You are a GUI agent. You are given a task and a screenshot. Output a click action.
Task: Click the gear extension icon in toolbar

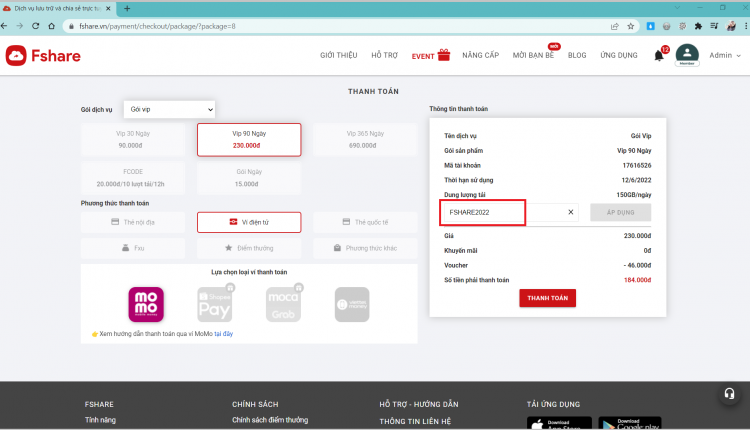pos(683,26)
